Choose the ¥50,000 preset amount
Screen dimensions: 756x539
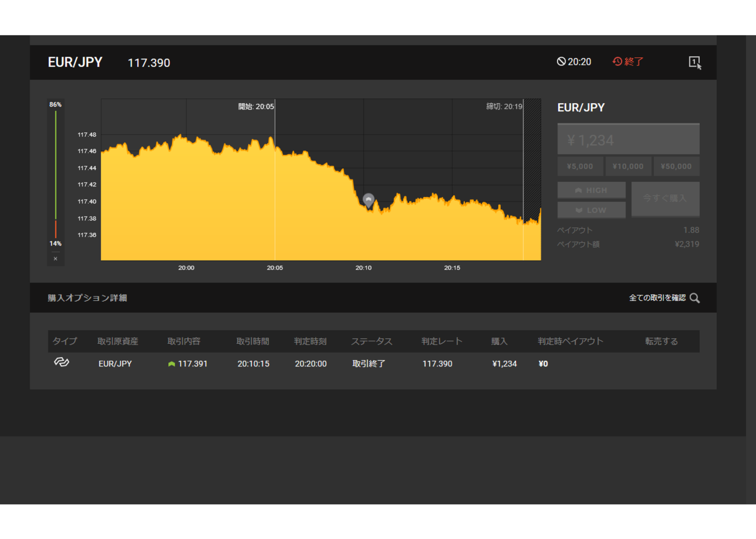677,166
